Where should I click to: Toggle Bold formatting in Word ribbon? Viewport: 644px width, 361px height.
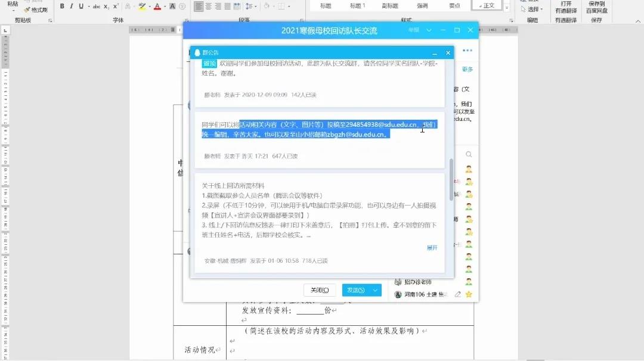(x=62, y=7)
